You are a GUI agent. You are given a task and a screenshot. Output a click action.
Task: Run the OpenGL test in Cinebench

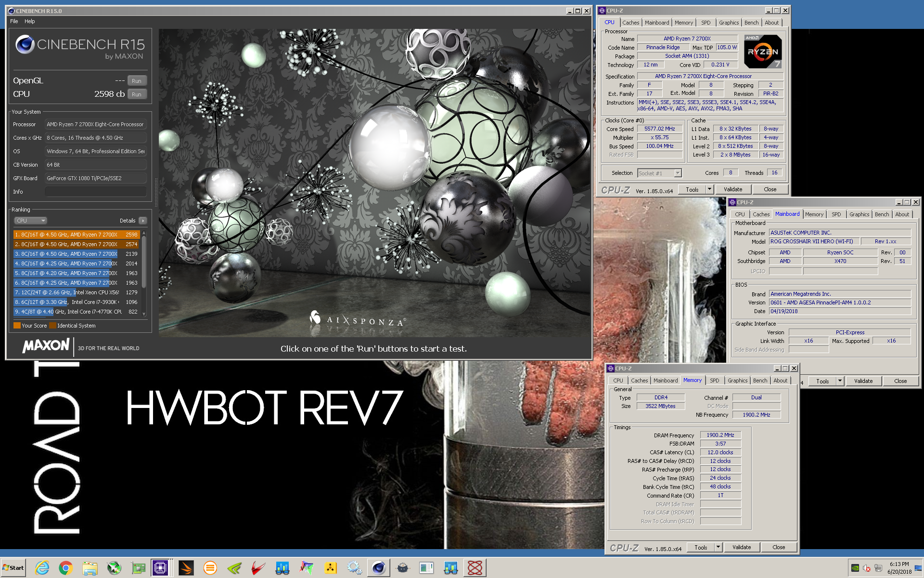tap(137, 81)
